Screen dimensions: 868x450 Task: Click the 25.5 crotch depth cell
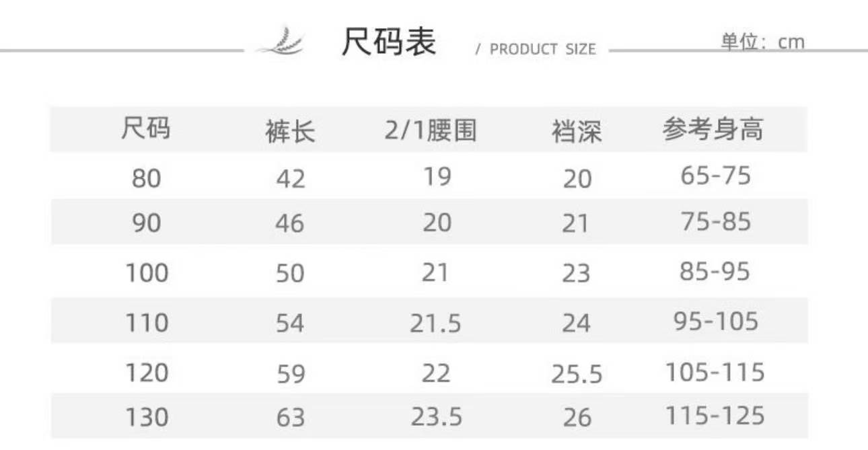pyautogui.click(x=577, y=375)
